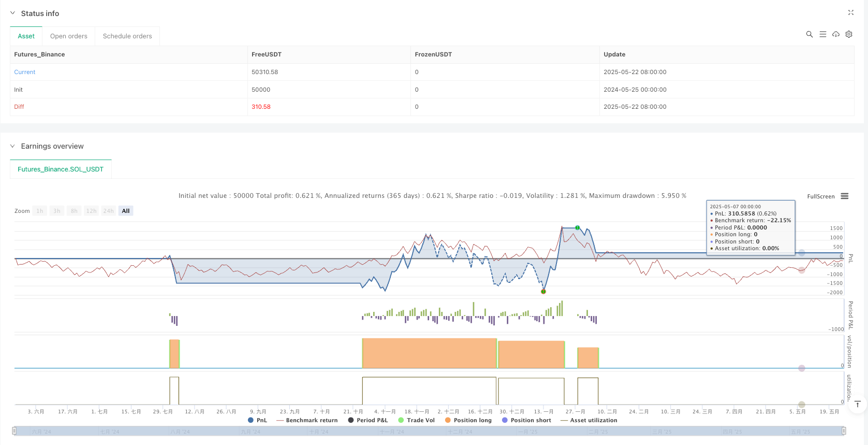Click the left handle of range navigator
The height and width of the screenshot is (445, 868).
coord(14,430)
